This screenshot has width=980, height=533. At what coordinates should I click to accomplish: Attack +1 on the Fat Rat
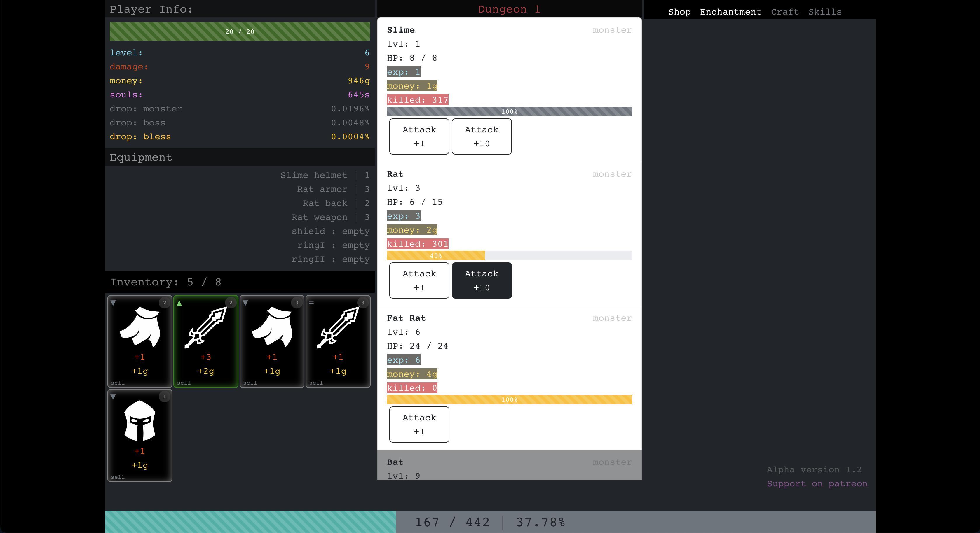coord(419,424)
